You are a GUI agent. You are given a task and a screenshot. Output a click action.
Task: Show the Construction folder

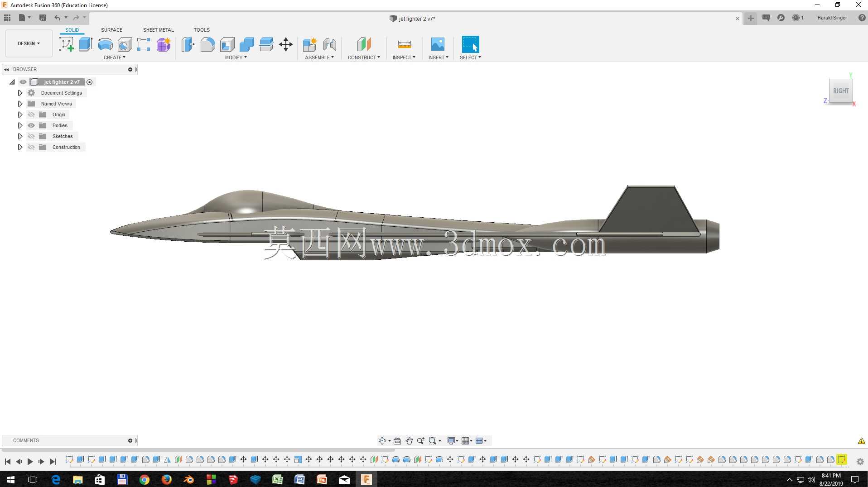[x=31, y=147]
